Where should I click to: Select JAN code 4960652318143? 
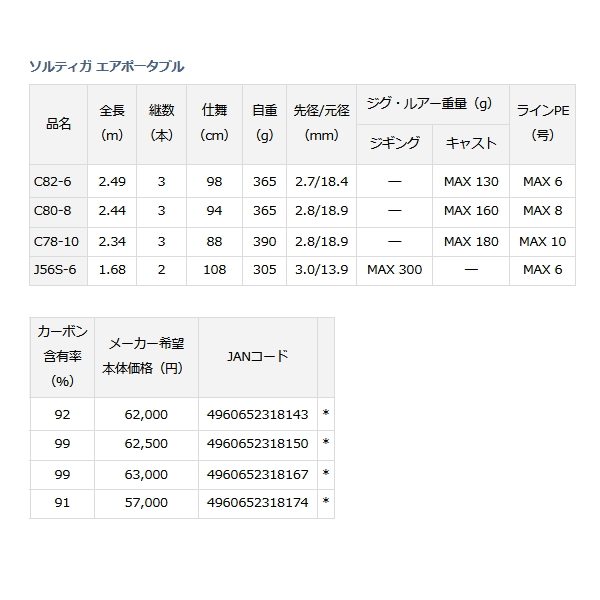pyautogui.click(x=258, y=414)
